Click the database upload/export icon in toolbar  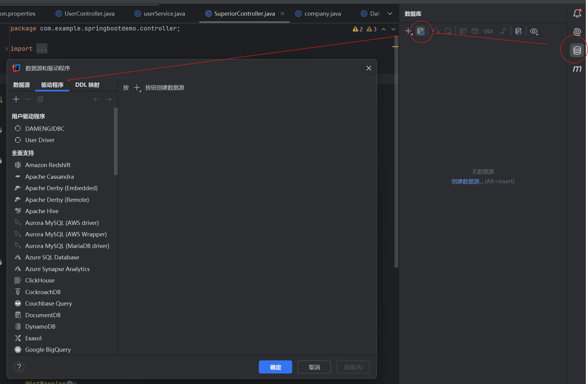[x=519, y=31]
